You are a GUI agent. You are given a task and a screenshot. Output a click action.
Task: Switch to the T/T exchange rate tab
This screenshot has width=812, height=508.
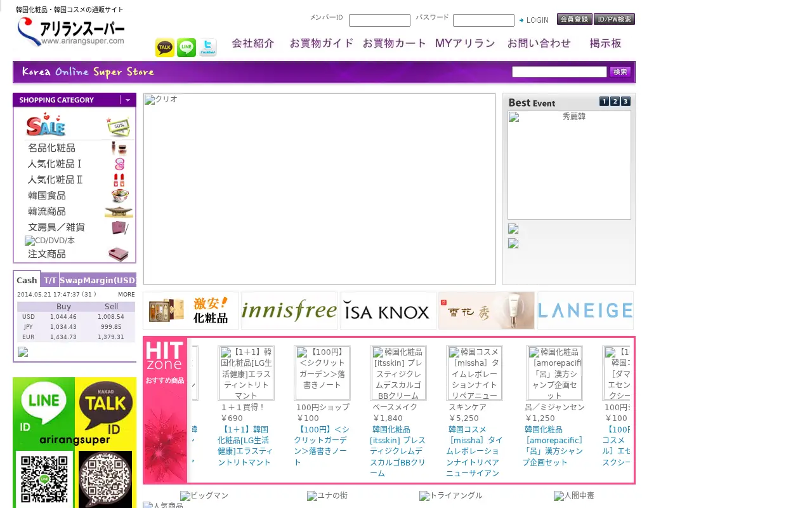click(x=50, y=280)
